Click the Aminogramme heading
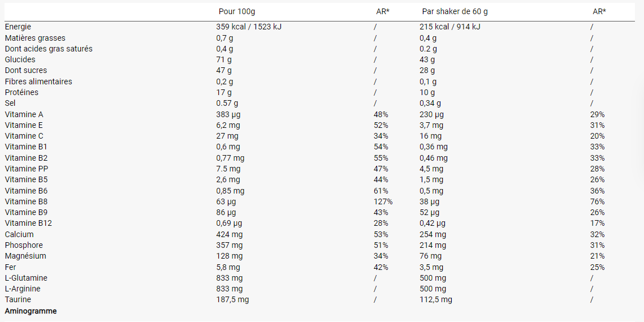Viewport: 644px width, 322px height. click(x=31, y=311)
